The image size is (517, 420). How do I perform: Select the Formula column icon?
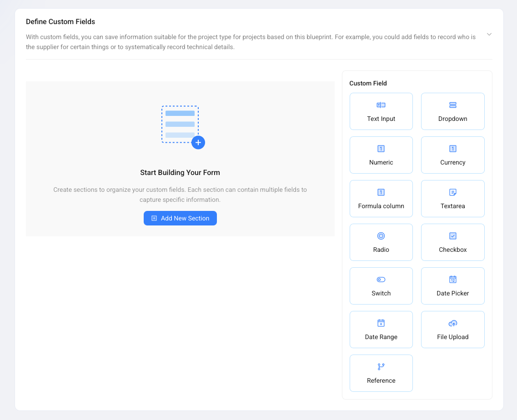point(381,192)
